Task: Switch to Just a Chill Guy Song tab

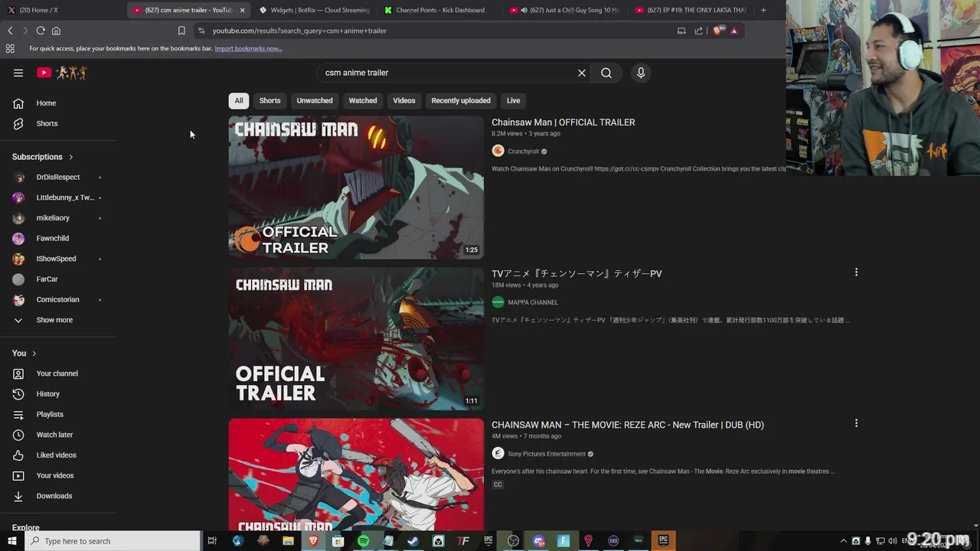Action: [565, 10]
